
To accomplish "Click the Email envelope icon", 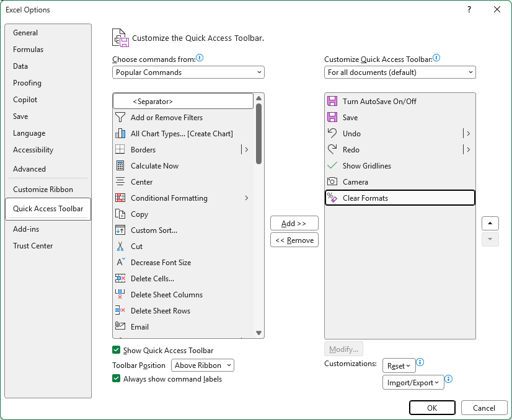I will [x=120, y=326].
